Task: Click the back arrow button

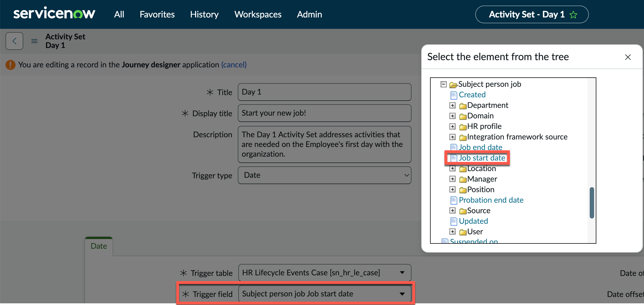Action: (14, 41)
